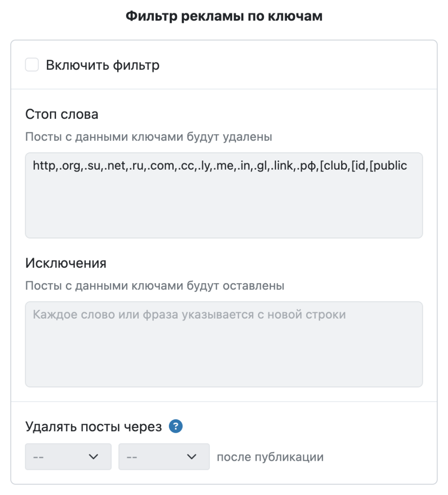The image size is (448, 495).
Task: Click the Включить фильтр label text
Action: (x=103, y=65)
